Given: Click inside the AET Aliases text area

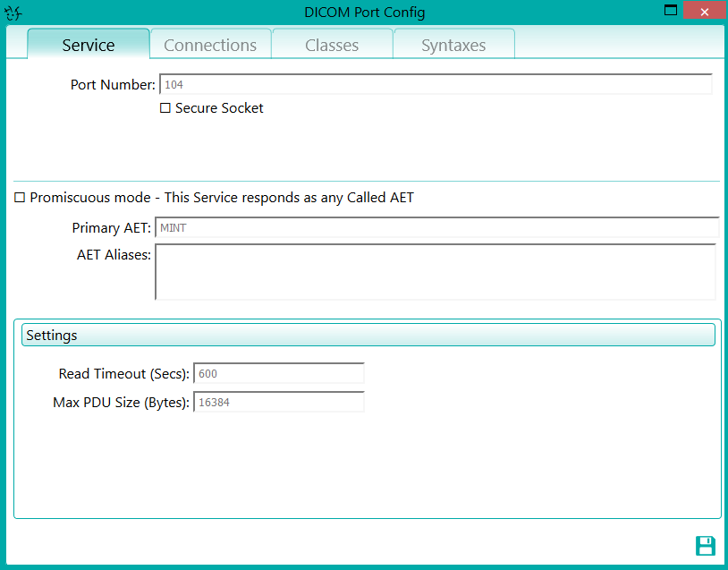Looking at the screenshot, I should click(435, 272).
